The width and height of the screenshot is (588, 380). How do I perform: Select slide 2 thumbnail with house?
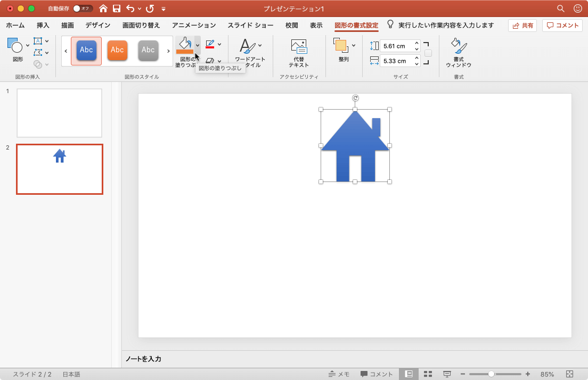(x=60, y=169)
